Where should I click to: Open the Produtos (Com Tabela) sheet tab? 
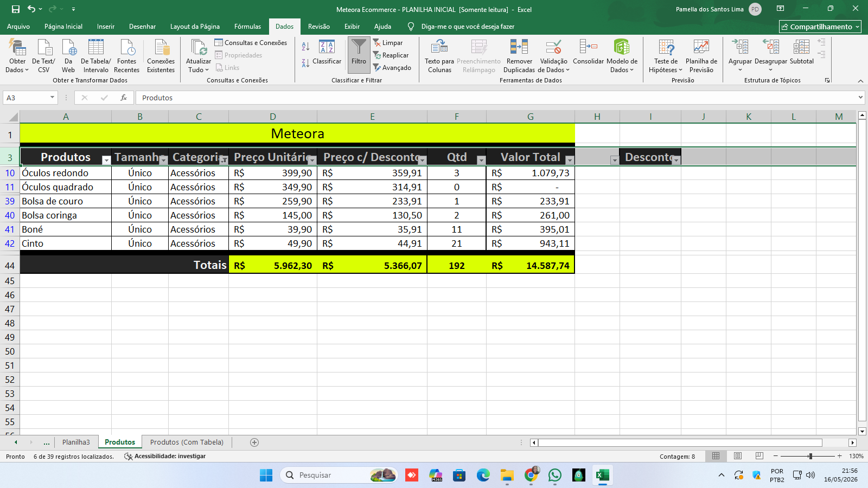(x=187, y=442)
